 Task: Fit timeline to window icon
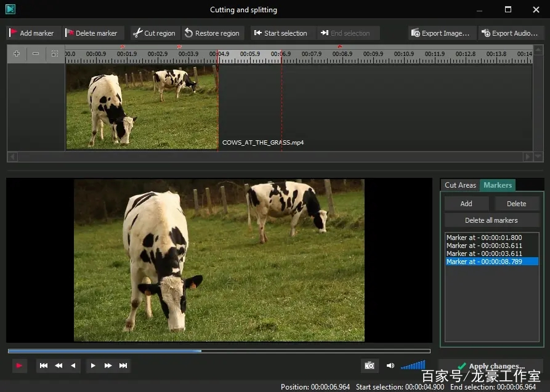click(55, 54)
